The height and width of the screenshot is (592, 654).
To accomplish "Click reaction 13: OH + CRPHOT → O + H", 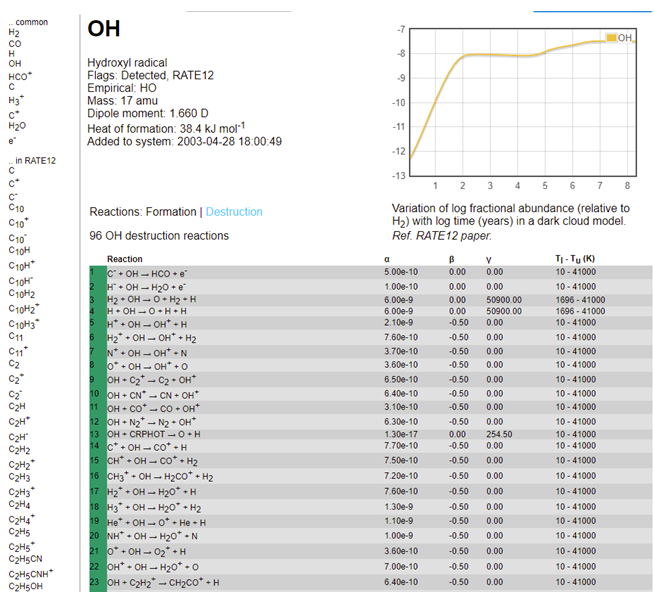I will pyautogui.click(x=153, y=434).
